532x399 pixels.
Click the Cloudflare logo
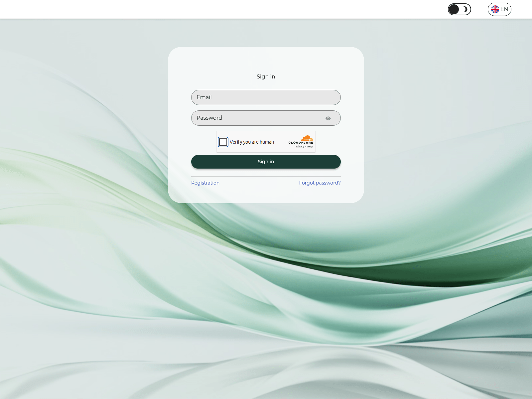coord(301,140)
